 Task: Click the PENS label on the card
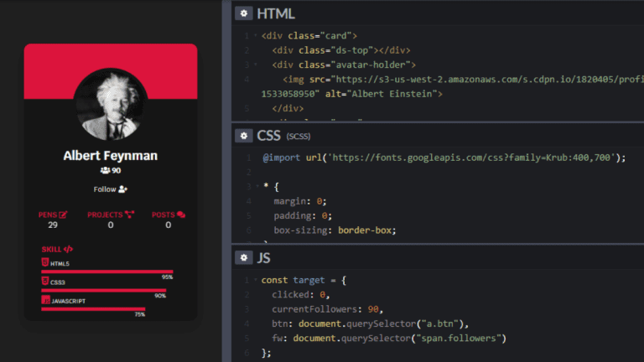48,215
